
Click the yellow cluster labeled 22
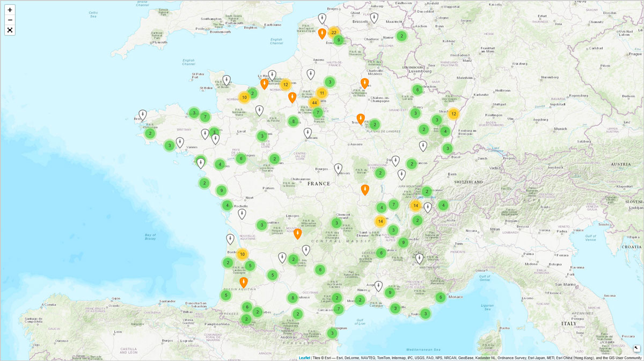(x=334, y=32)
